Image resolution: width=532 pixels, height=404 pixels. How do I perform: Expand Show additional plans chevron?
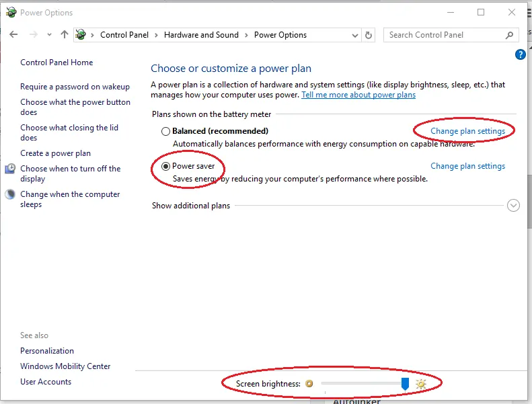[513, 206]
